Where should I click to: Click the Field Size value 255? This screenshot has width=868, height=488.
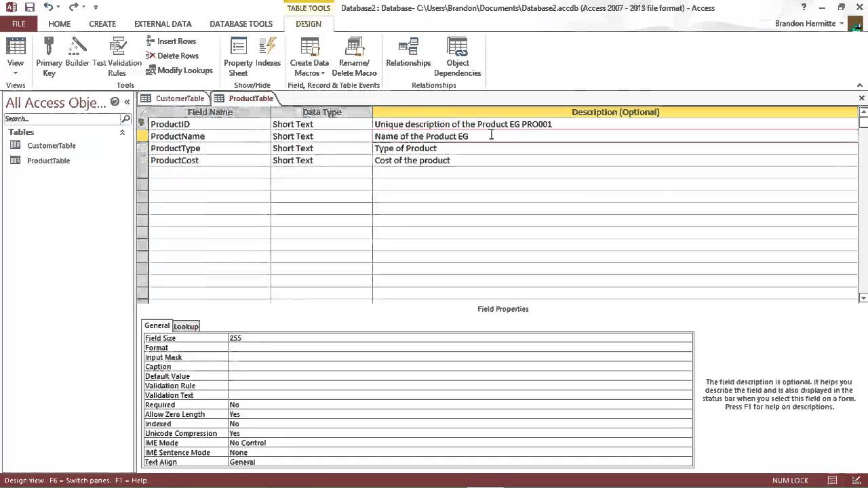460,338
